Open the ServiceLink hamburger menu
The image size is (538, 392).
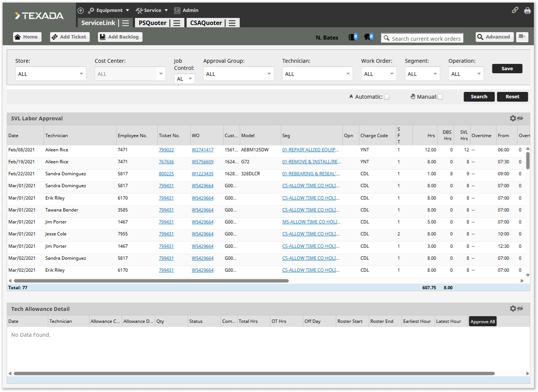click(x=126, y=23)
